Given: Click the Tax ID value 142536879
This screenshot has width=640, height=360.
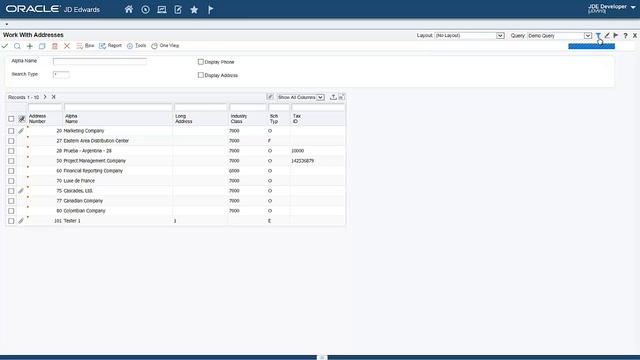Looking at the screenshot, I should 302,161.
